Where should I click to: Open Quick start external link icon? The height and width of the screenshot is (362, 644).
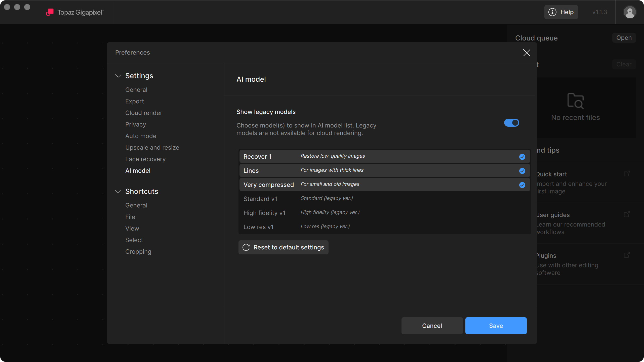pyautogui.click(x=627, y=174)
